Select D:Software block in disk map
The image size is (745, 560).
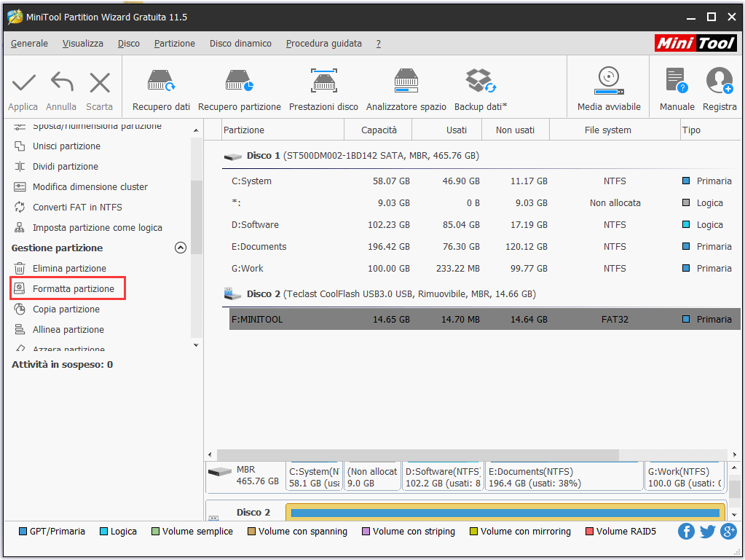click(443, 477)
